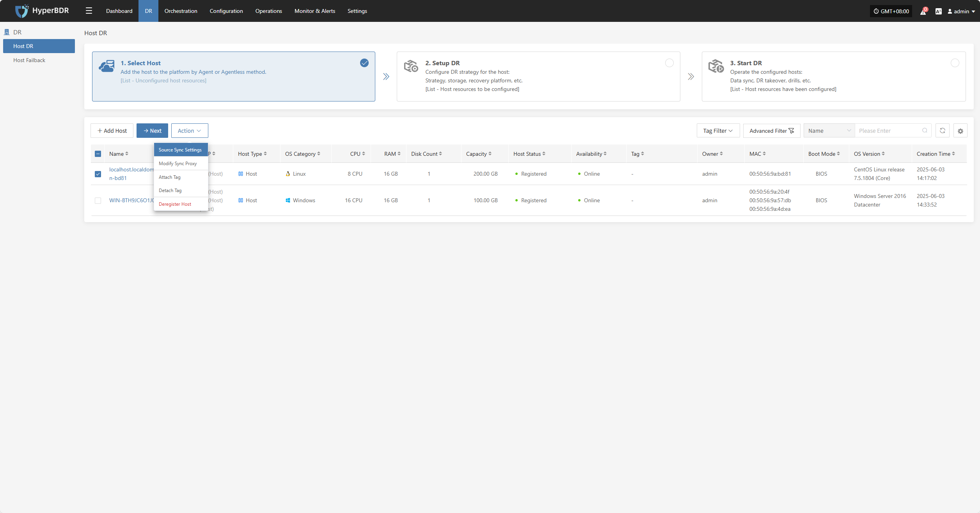Image resolution: width=980 pixels, height=513 pixels.
Task: Open the WIN-BTH9JC6O1J host link
Action: pos(131,200)
